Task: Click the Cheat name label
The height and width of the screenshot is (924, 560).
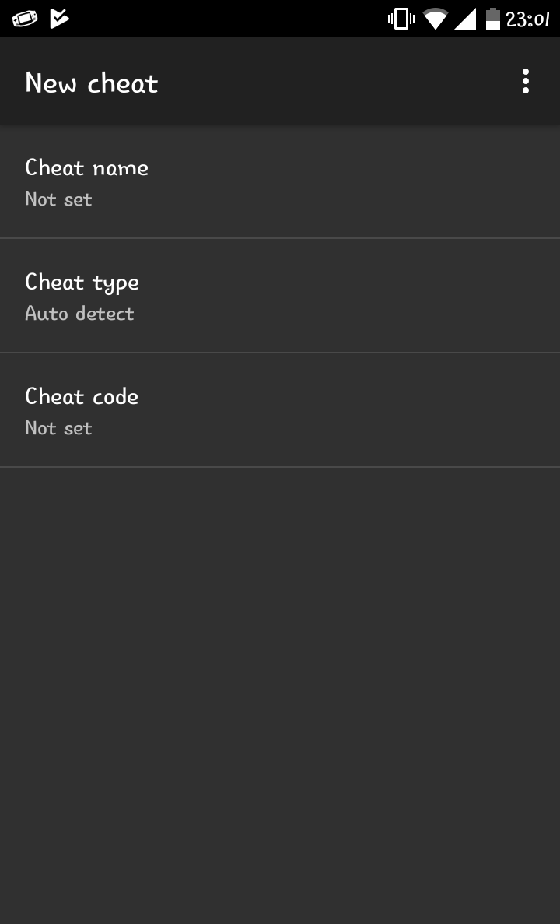Action: point(86,167)
